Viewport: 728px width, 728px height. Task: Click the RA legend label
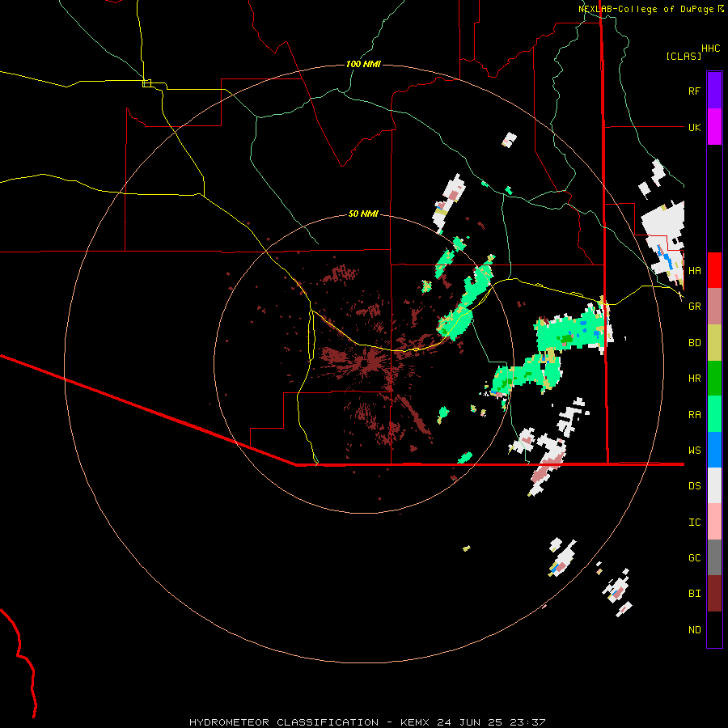(694, 415)
